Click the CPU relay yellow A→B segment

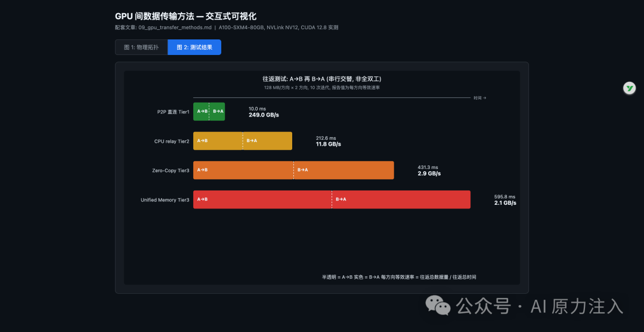(x=218, y=141)
